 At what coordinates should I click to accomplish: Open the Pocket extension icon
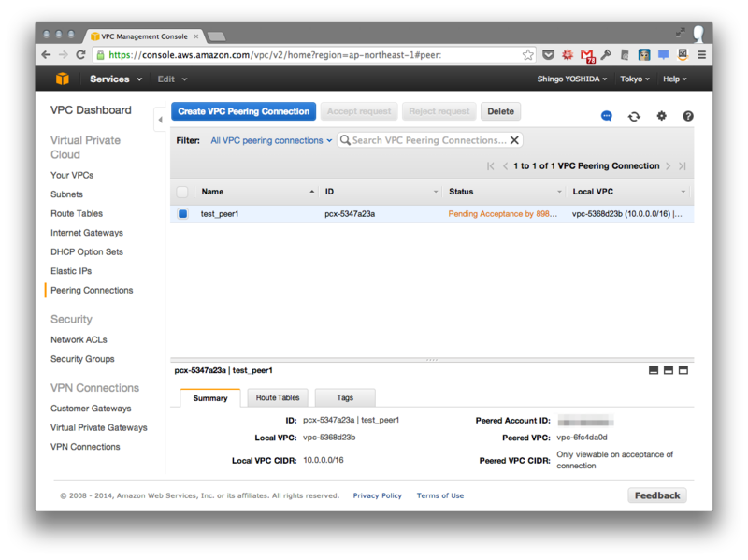click(548, 55)
